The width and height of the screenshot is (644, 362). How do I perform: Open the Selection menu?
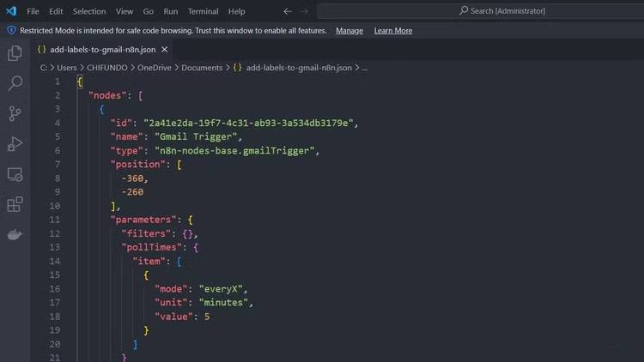pyautogui.click(x=89, y=11)
